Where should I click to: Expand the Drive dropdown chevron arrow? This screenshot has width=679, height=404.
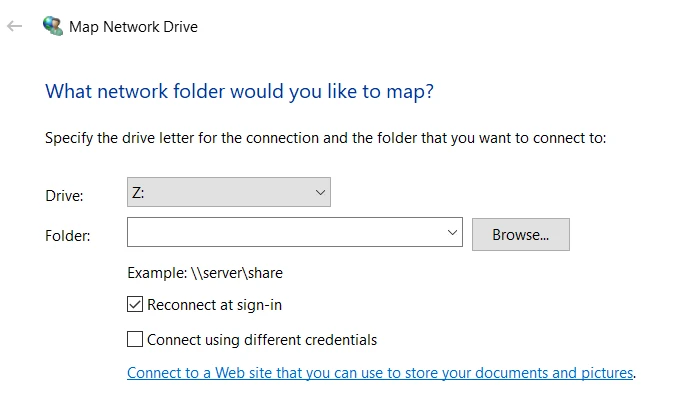coord(320,192)
